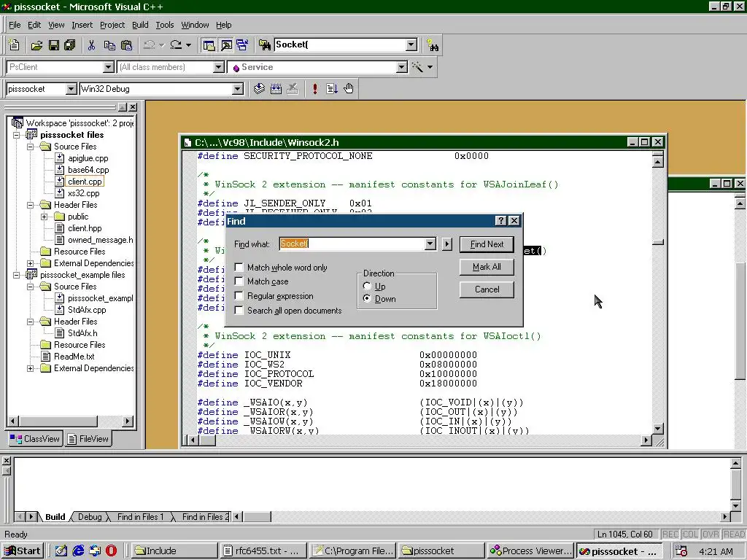Viewport: 747px width, 560px height.
Task: Click the Internet Explorer quick launch icon
Action: coord(77,551)
